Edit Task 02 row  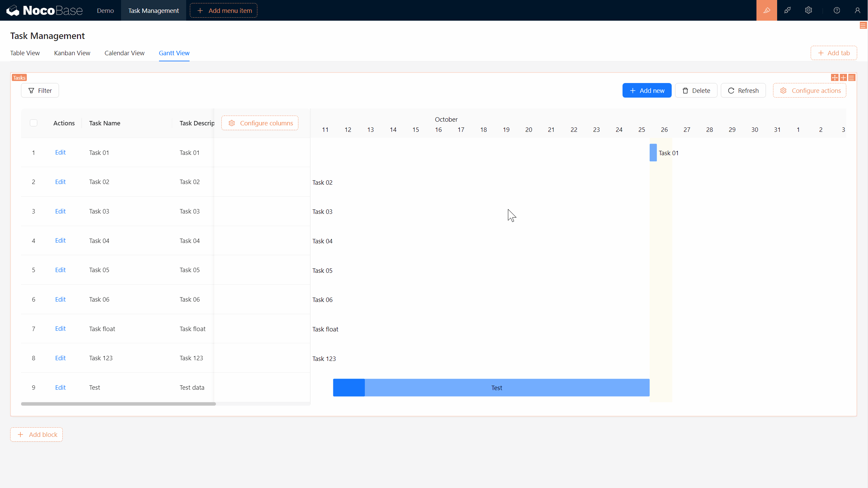click(x=60, y=182)
